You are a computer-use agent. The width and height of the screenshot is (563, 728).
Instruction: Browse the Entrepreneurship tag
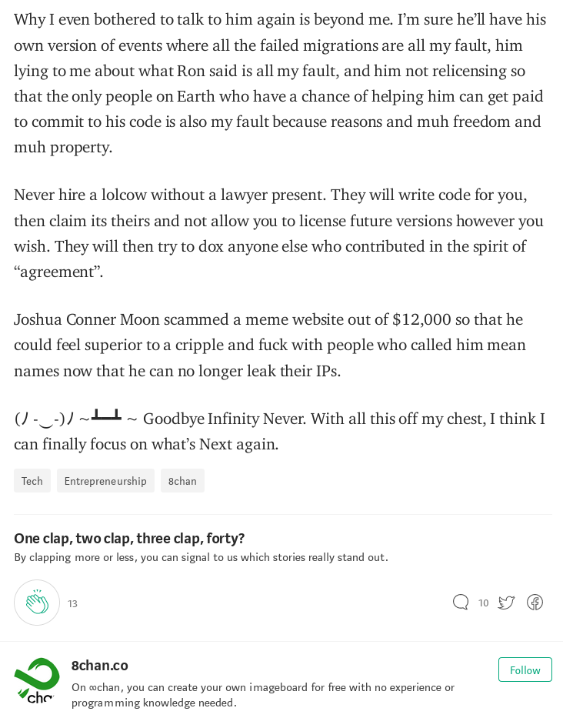coord(105,481)
